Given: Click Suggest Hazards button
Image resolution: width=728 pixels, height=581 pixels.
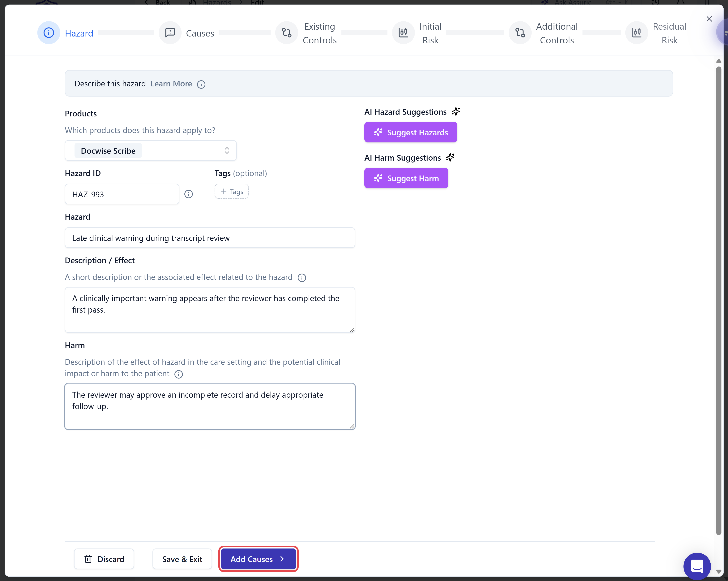Looking at the screenshot, I should [411, 132].
